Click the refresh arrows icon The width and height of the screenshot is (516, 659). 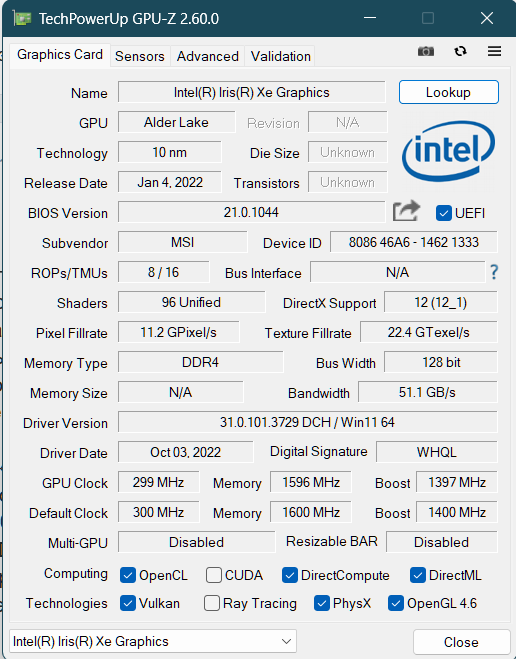coord(461,51)
